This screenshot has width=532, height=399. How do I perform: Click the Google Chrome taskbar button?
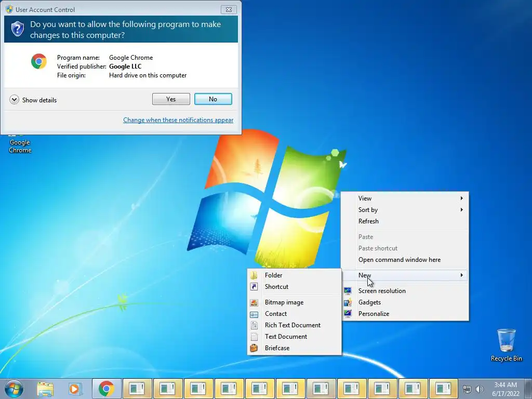click(x=106, y=389)
